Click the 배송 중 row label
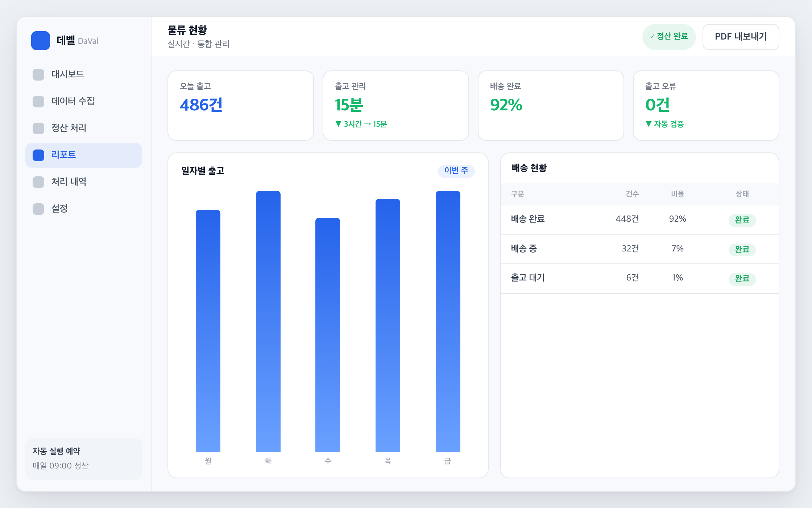Viewport: 812px width, 508px height. point(524,249)
